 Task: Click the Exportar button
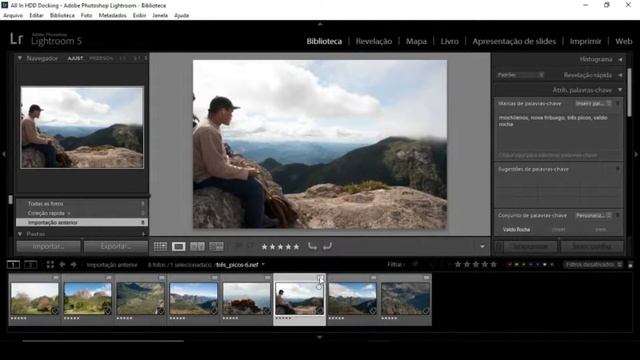116,246
